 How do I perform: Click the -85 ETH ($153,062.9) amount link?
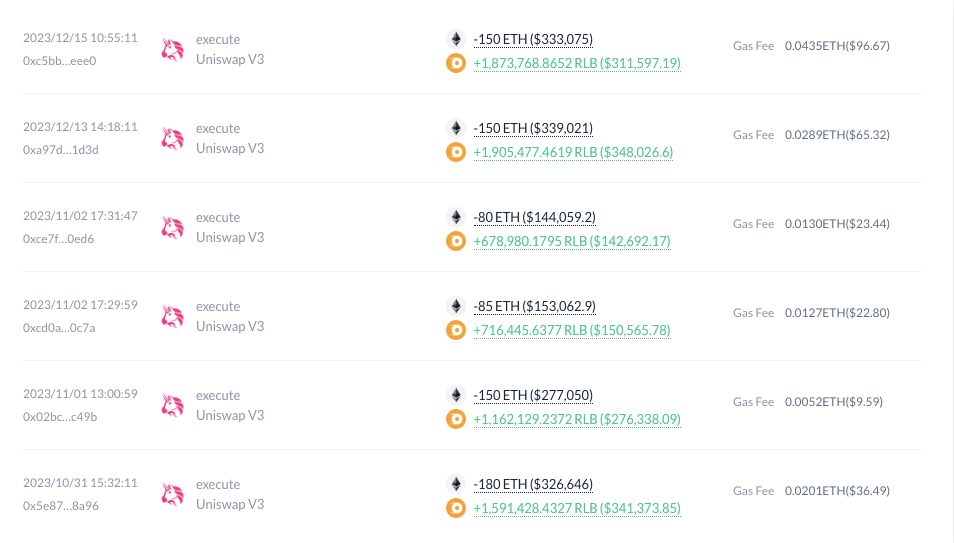click(535, 306)
